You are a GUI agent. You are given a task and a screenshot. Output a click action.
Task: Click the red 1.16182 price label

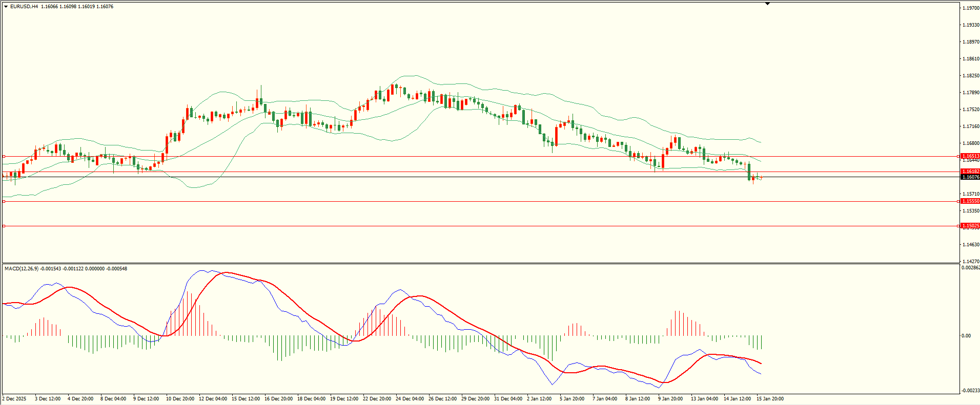coord(970,172)
